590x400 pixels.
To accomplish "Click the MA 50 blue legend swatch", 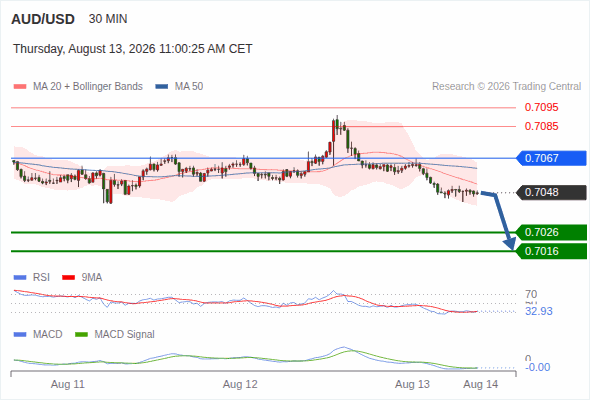I will tap(162, 87).
